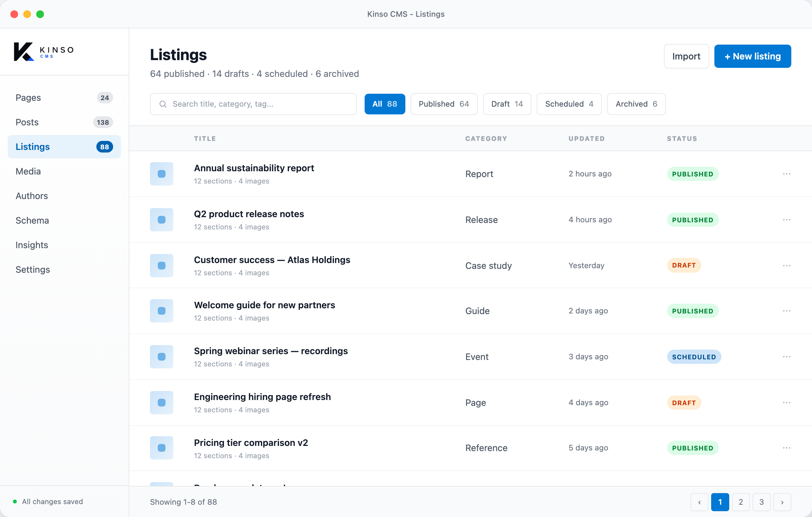The height and width of the screenshot is (517, 812).
Task: Click the '2 hours ago' updated cell
Action: (x=590, y=174)
